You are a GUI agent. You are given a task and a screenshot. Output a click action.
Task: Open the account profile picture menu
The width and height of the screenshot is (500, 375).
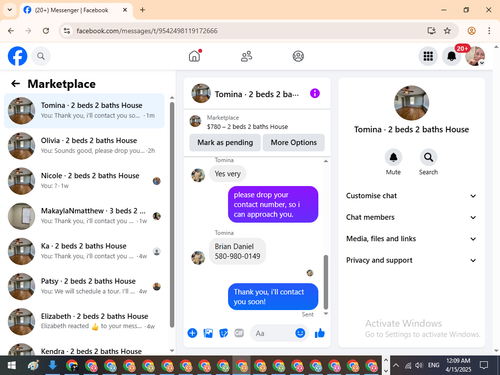[x=475, y=56]
